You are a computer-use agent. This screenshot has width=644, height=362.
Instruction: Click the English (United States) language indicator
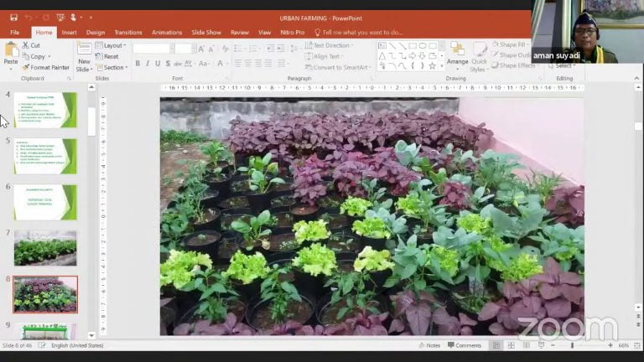pyautogui.click(x=77, y=345)
